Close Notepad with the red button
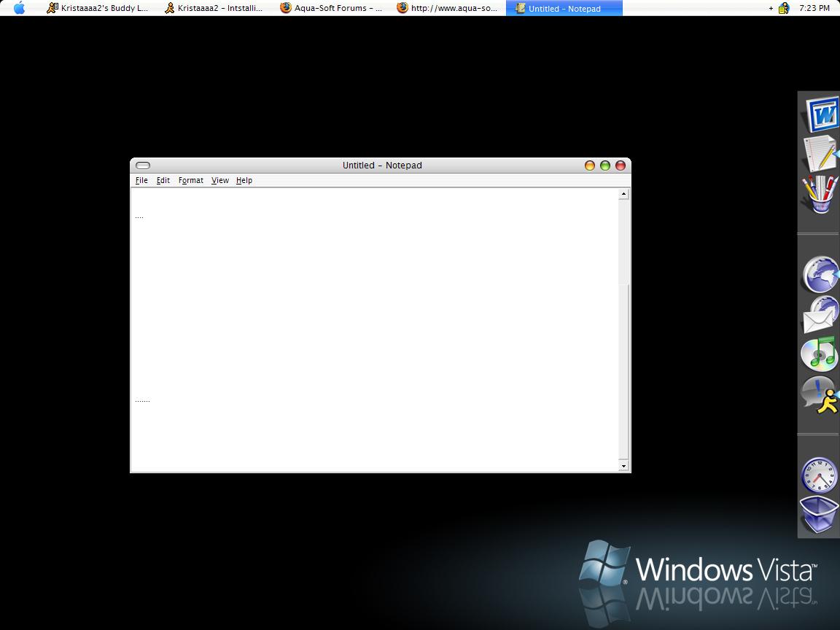This screenshot has height=630, width=840. (621, 166)
